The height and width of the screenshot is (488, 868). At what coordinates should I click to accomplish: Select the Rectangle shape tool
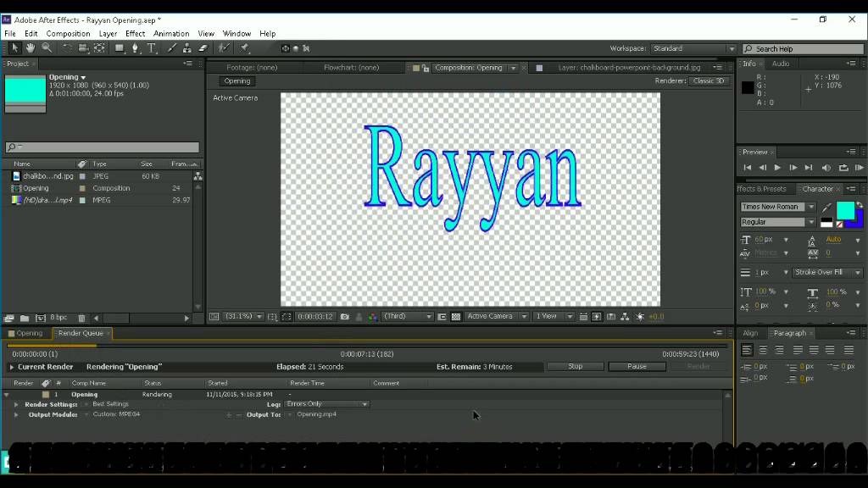tap(119, 48)
